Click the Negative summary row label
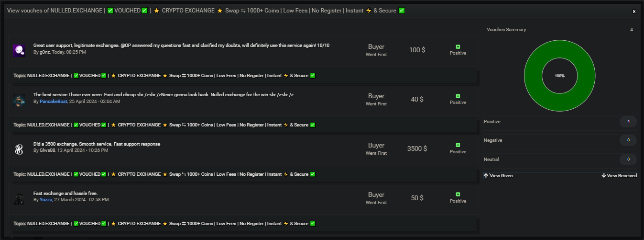Viewport: 644px width, 240px height. pos(493,140)
